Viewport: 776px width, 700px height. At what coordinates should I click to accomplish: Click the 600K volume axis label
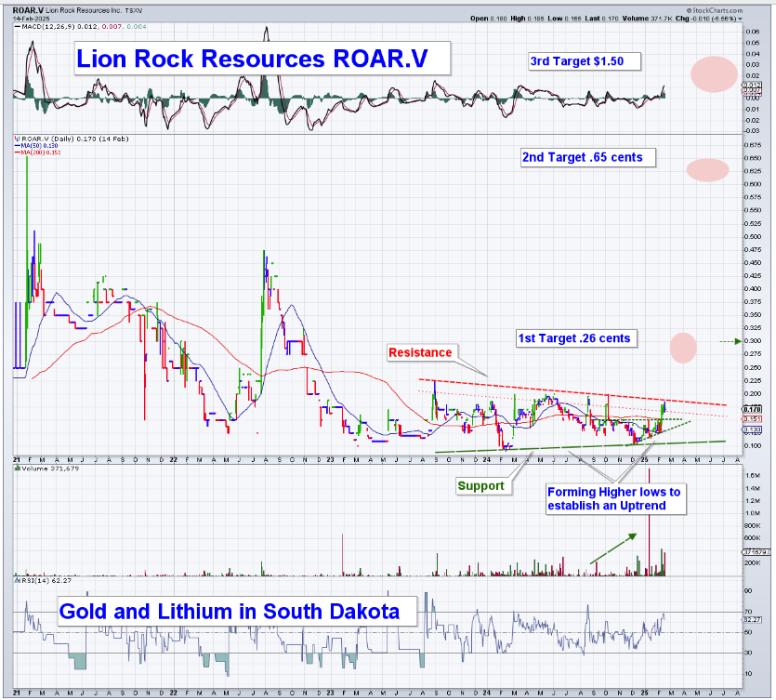click(752, 538)
